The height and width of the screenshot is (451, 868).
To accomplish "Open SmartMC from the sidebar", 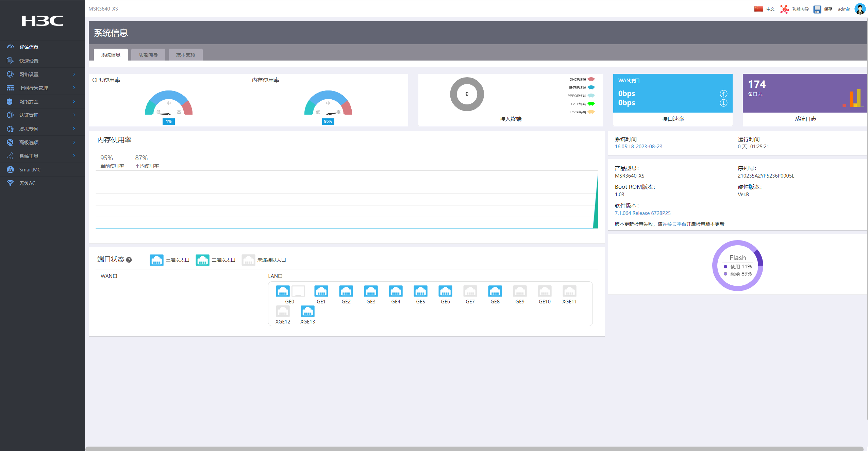I will (x=30, y=169).
